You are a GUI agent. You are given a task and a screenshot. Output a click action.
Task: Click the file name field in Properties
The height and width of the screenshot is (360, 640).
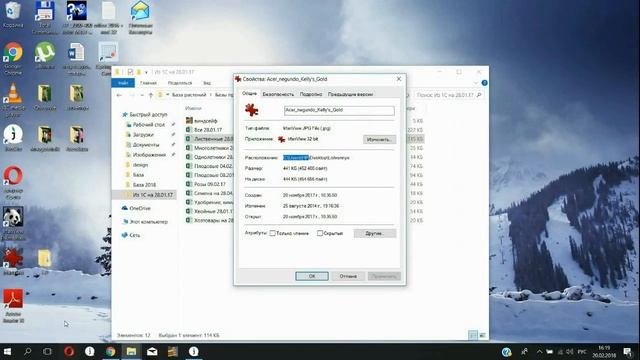[x=339, y=110]
